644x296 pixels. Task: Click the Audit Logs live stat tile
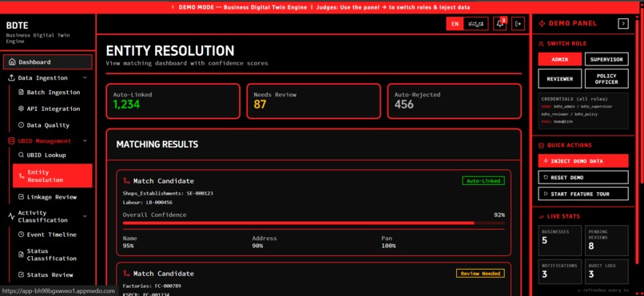pos(606,271)
